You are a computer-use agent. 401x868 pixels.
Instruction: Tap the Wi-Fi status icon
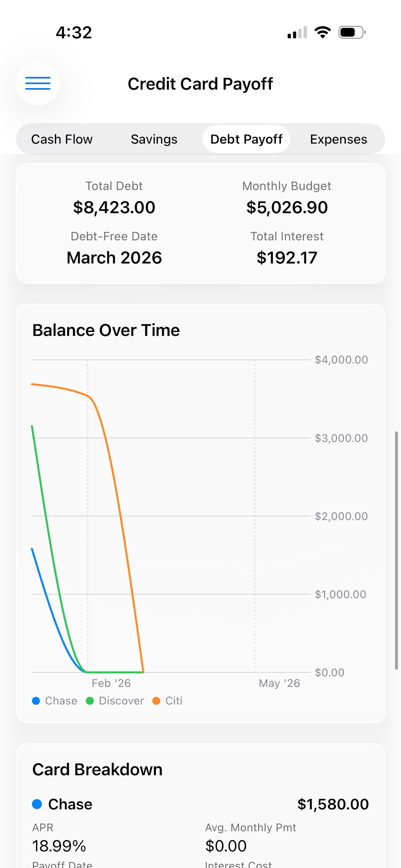pyautogui.click(x=323, y=32)
